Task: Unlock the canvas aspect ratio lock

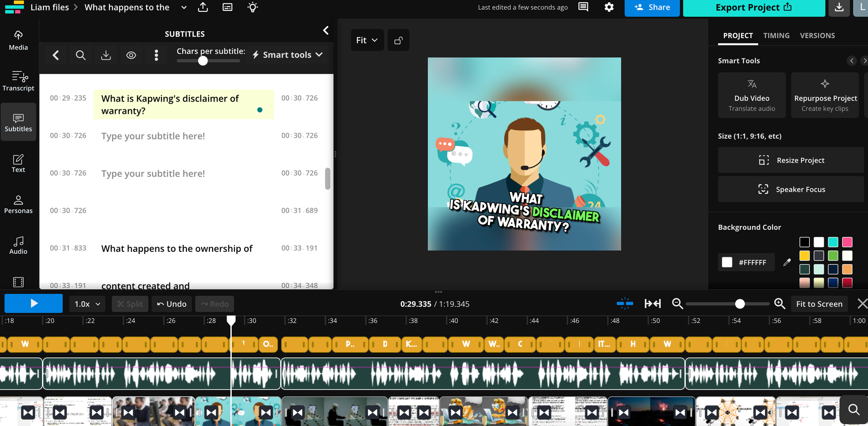Action: pyautogui.click(x=398, y=40)
